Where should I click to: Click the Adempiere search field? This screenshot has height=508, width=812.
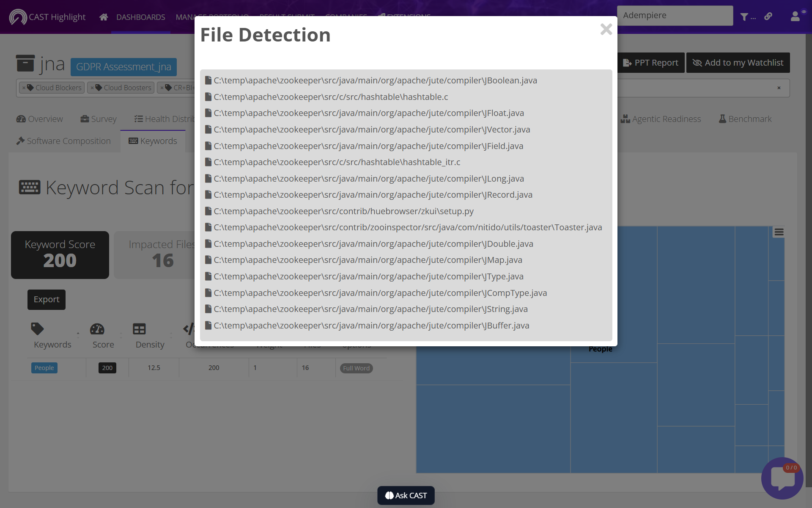pos(675,16)
